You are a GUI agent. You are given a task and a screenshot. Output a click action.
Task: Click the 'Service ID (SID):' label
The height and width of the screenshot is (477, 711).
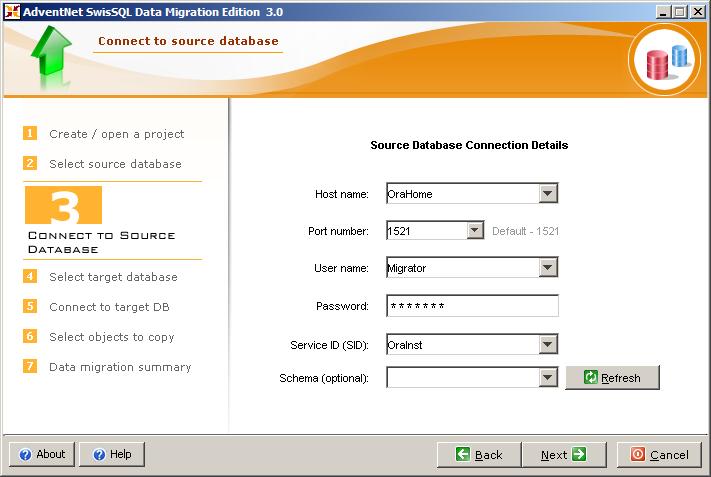[329, 345]
